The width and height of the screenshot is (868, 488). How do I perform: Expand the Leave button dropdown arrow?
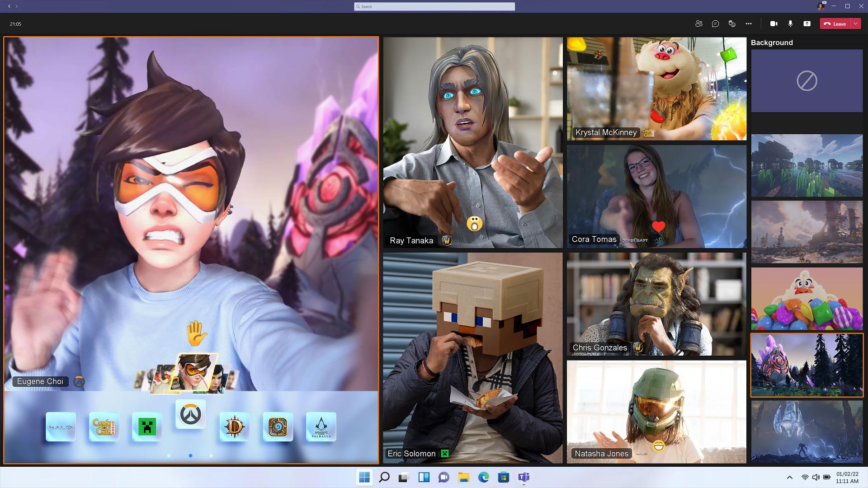point(856,24)
